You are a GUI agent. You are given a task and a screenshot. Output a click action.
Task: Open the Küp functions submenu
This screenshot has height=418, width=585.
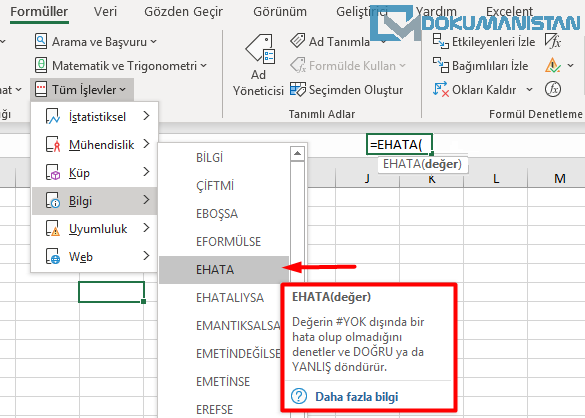(x=94, y=172)
